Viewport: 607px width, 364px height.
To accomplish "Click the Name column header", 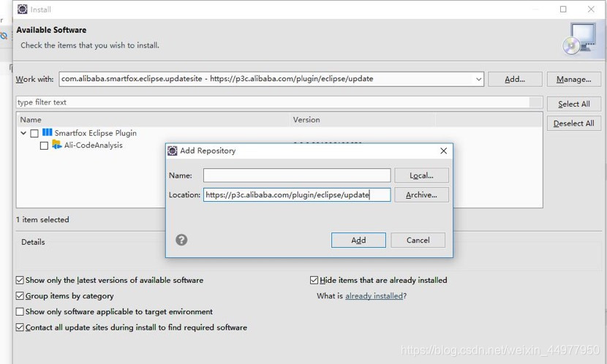I will coord(154,120).
